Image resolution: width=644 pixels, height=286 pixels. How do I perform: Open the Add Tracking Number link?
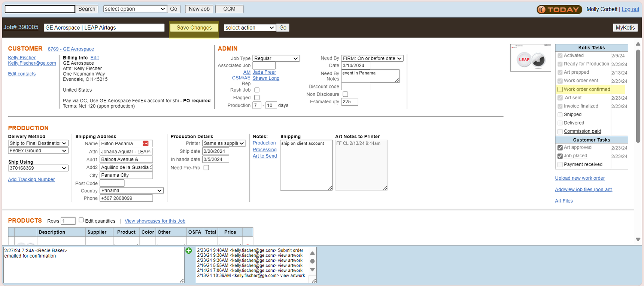[x=31, y=180]
